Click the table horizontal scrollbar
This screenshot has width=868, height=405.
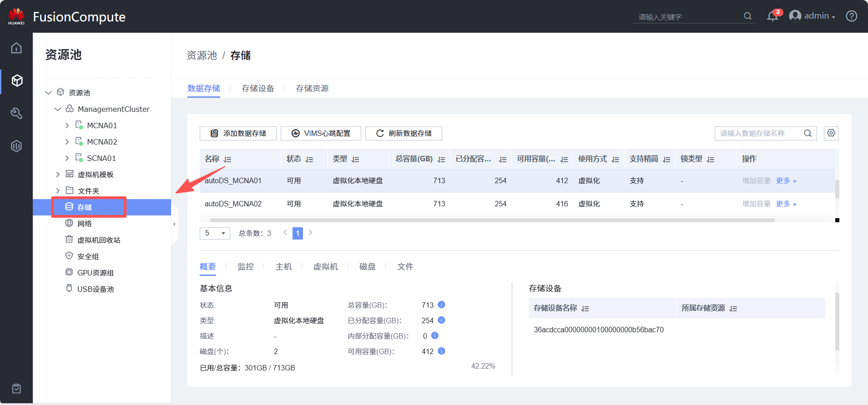click(492, 220)
